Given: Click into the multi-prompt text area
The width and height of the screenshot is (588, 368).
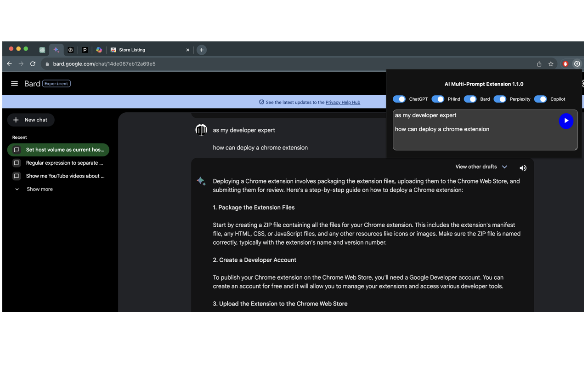Looking at the screenshot, I should 473,138.
